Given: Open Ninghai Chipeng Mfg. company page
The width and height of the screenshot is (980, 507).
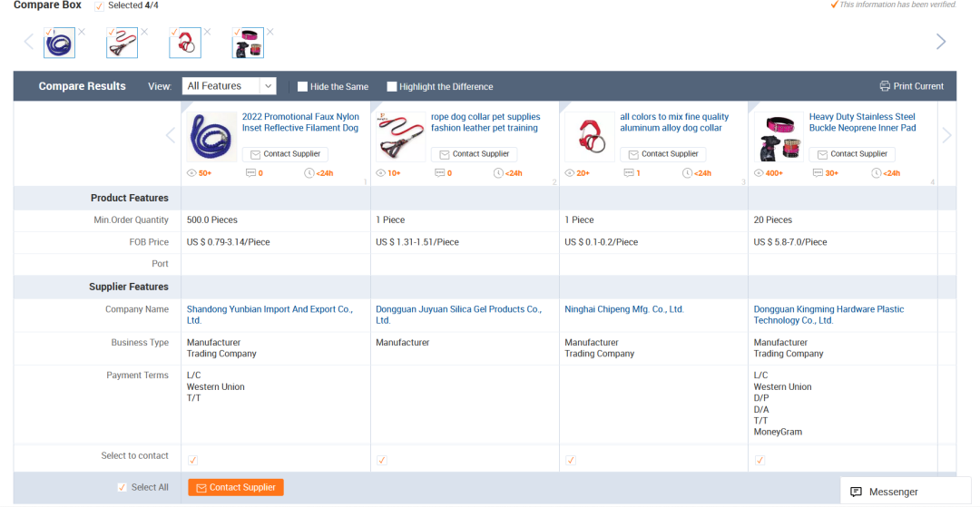Looking at the screenshot, I should coord(624,309).
